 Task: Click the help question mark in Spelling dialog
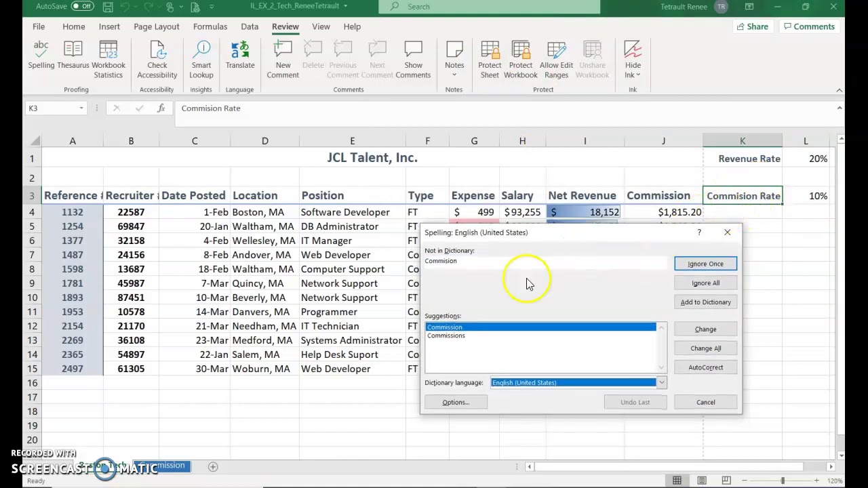[x=699, y=232]
